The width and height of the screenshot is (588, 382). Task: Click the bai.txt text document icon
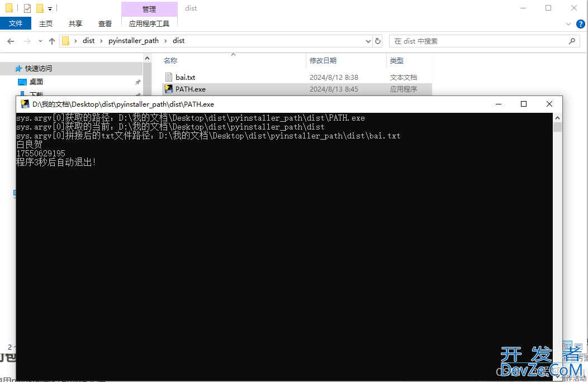pos(169,78)
